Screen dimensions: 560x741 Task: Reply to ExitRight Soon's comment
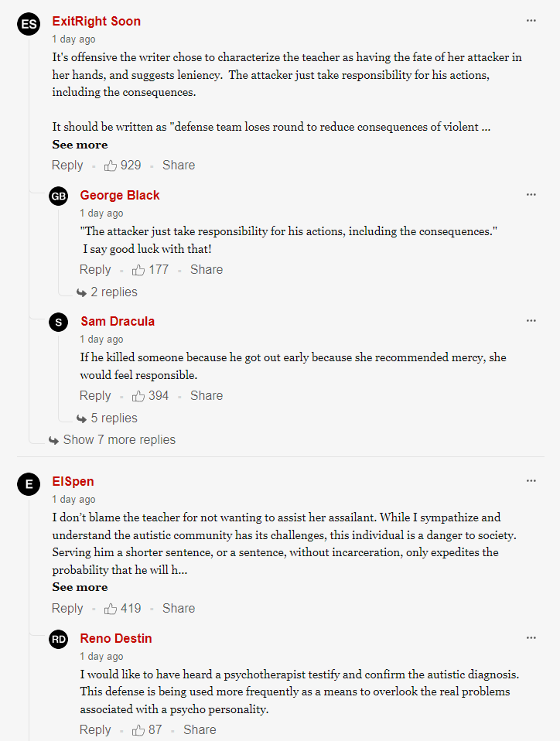pyautogui.click(x=67, y=166)
